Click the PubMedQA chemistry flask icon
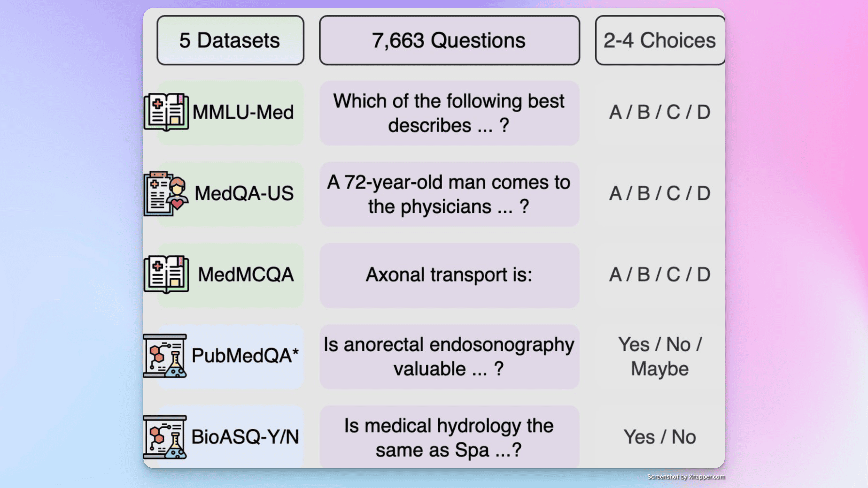Screen dimensions: 868x488 coord(165,356)
